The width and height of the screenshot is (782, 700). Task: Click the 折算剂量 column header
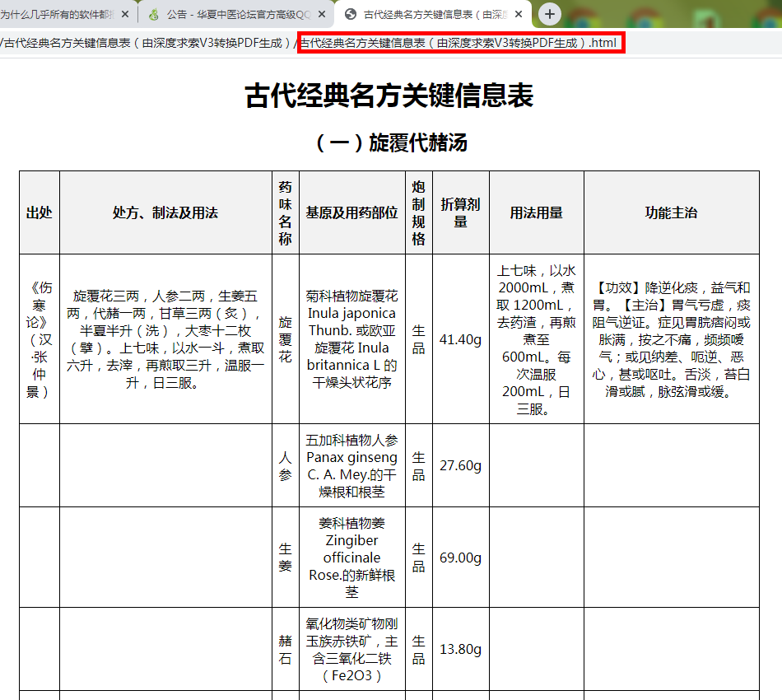pyautogui.click(x=460, y=212)
